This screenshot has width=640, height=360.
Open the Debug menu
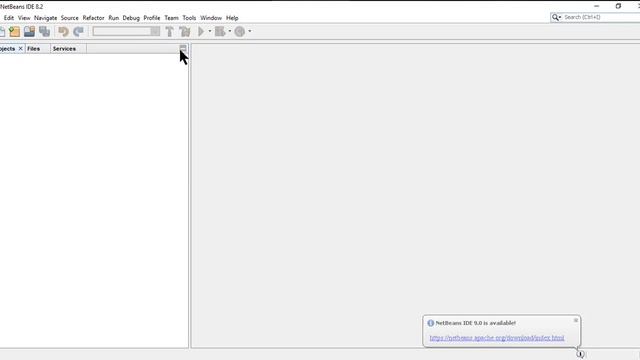(x=131, y=18)
